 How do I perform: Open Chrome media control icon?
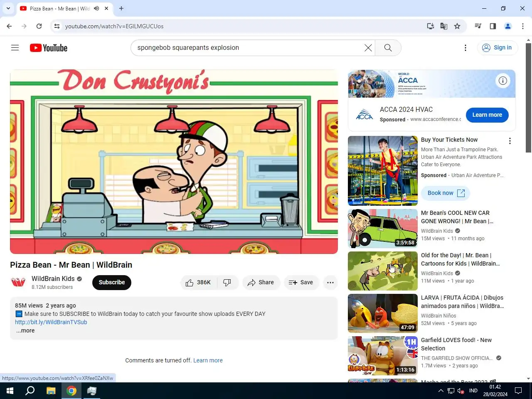coord(478,26)
